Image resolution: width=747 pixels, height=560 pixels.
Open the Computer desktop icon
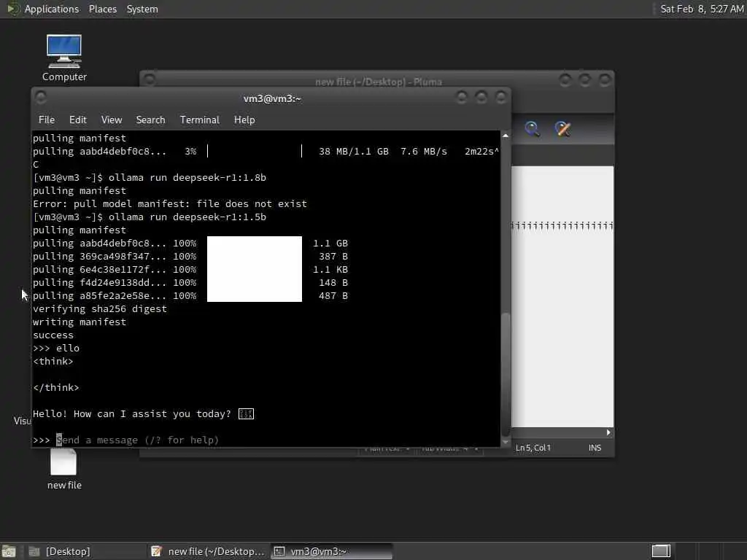(x=64, y=57)
